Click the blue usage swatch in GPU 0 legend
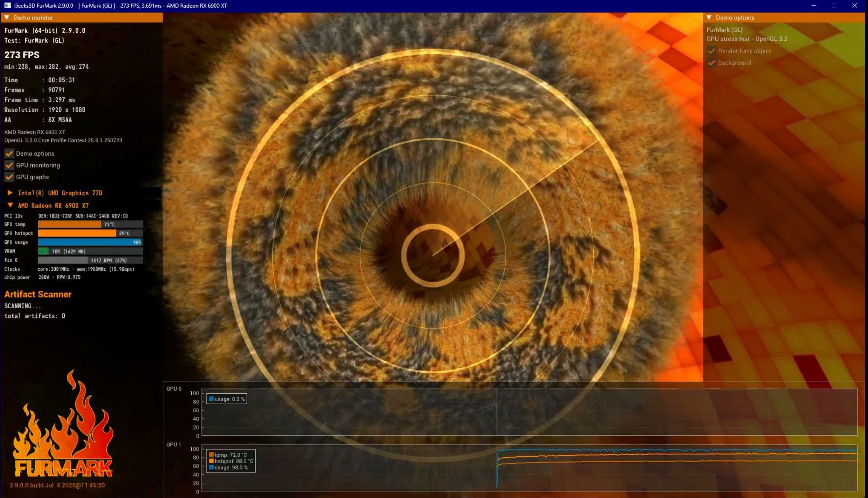 tap(211, 399)
